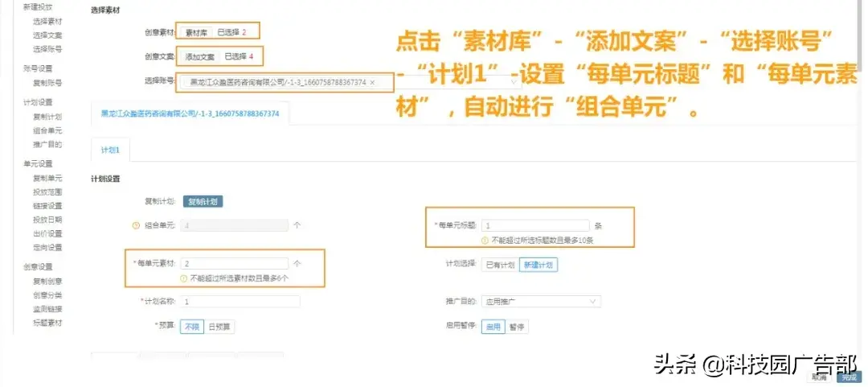
Task: Open 选择文案 in the sidebar
Action: pos(47,35)
